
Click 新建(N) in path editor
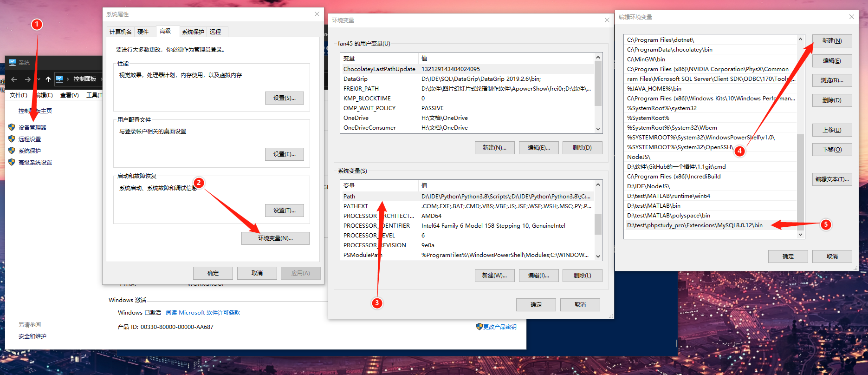[x=832, y=40]
